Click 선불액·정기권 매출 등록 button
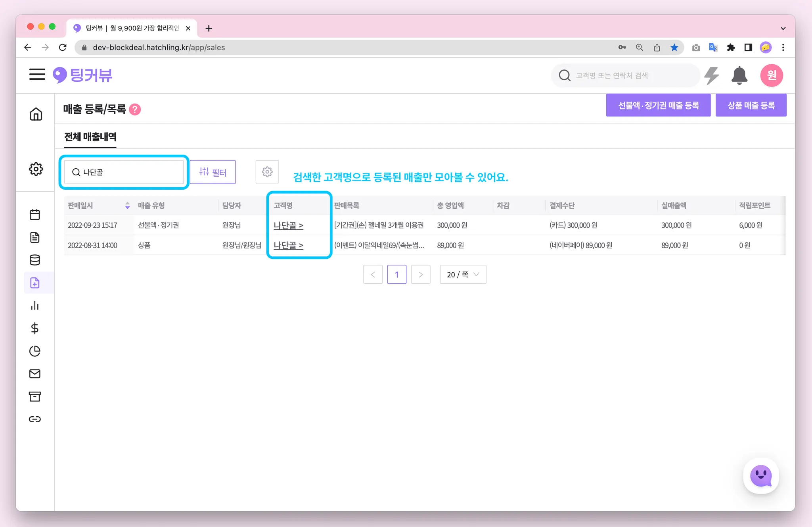This screenshot has height=527, width=812. [658, 106]
